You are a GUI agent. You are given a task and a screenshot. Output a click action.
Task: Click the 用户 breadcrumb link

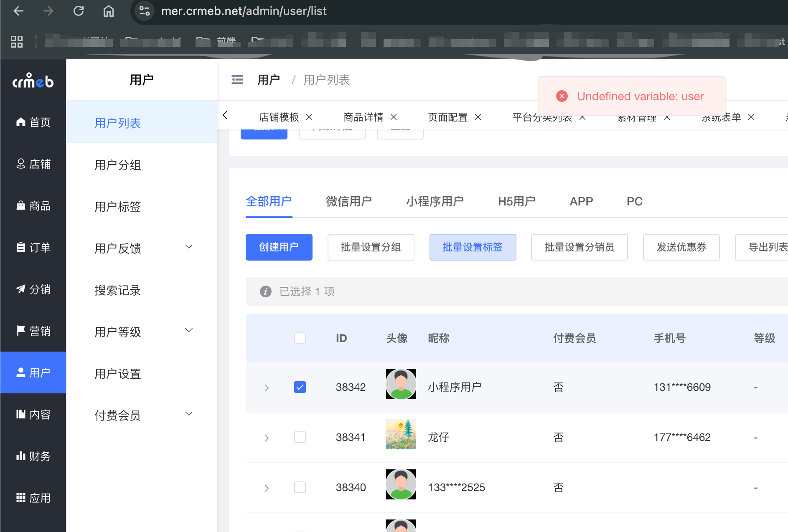coord(269,79)
